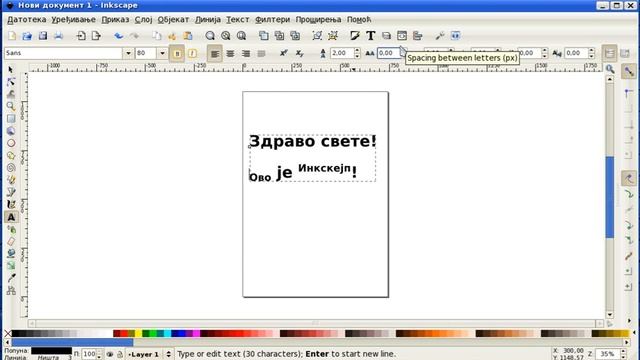This screenshot has height=360, width=640.
Task: Align text left
Action: tap(215, 53)
